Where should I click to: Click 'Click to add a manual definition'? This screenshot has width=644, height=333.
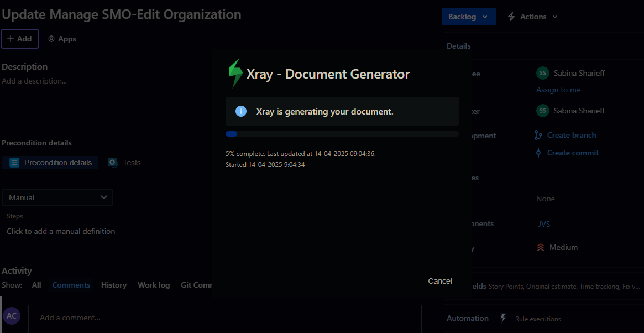click(61, 231)
